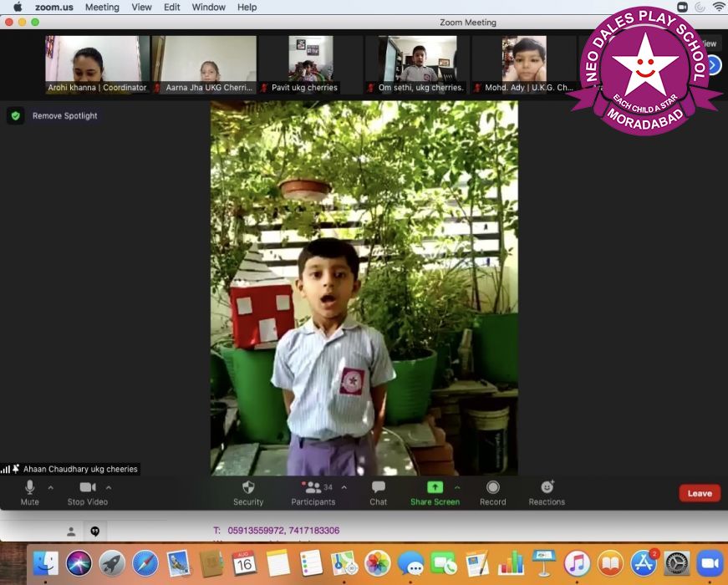Image resolution: width=728 pixels, height=585 pixels.
Task: Open Launchpad rocket icon in Dock
Action: pyautogui.click(x=112, y=563)
